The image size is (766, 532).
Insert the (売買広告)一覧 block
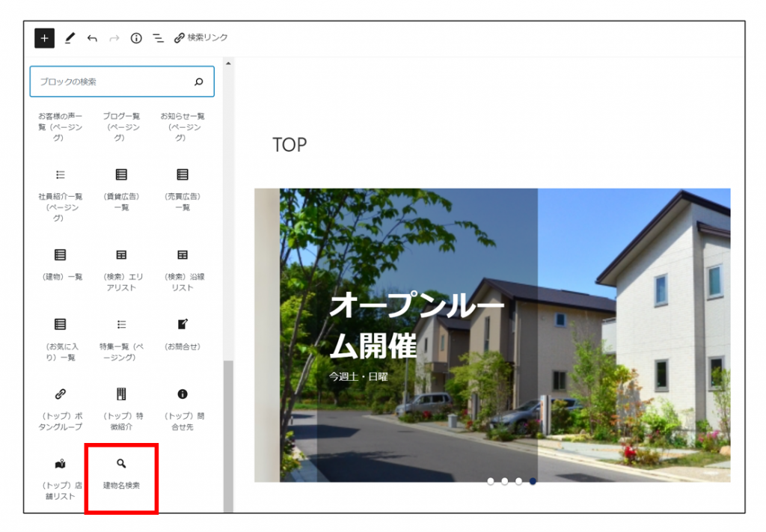tap(183, 189)
